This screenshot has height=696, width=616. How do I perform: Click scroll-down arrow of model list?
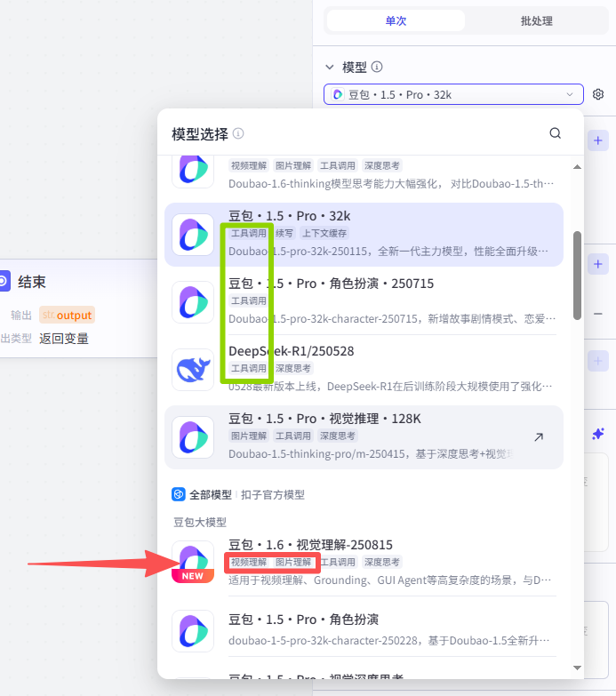577,668
